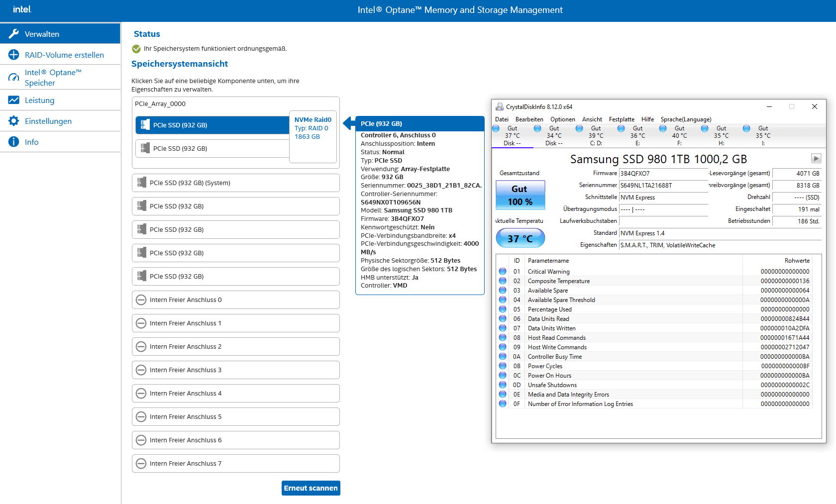Viewport: 836px width, 504px height.
Task: Click the Verwalten wrench icon
Action: [14, 34]
